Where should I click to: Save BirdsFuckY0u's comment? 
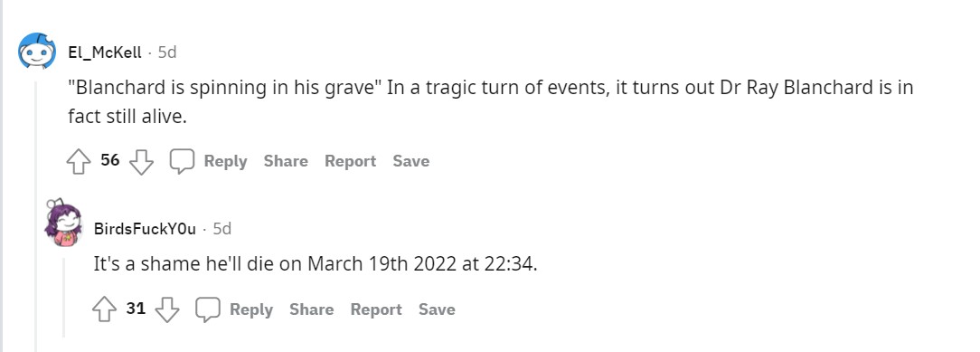(x=437, y=309)
